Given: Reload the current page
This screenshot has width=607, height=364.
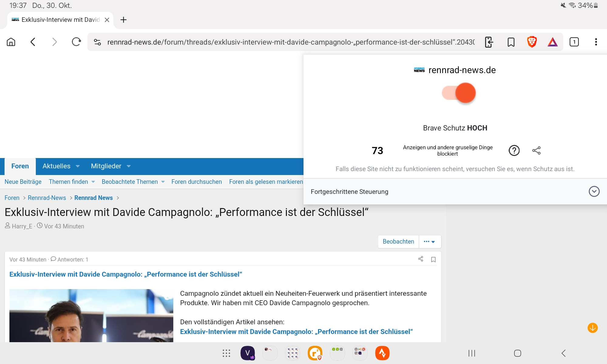Looking at the screenshot, I should 76,42.
